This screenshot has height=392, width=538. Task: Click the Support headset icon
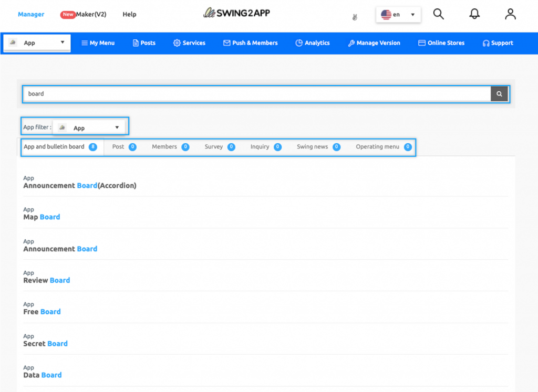485,43
